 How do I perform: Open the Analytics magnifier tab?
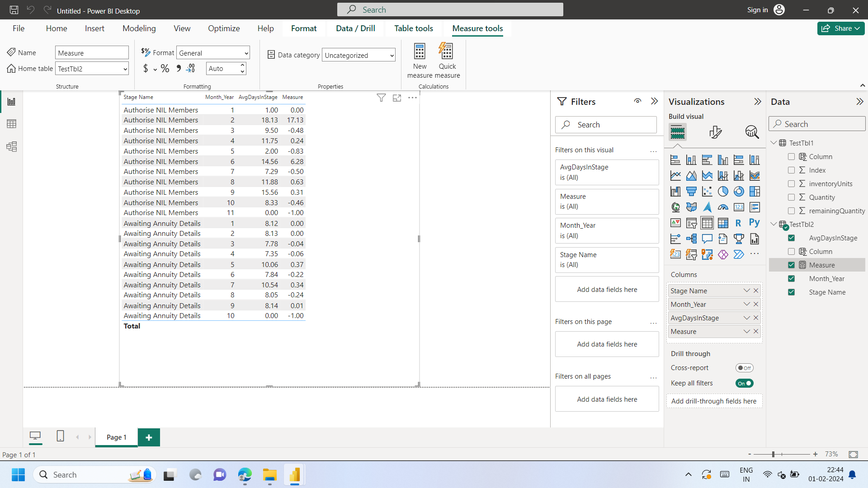[752, 132]
